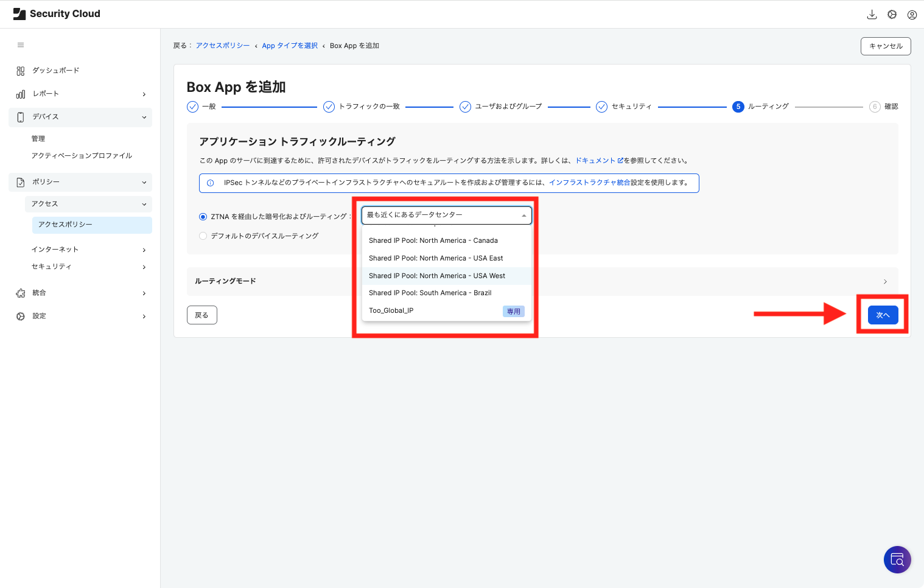Screen dimensions: 924x588
Task: Click the 戻る button
Action: (x=202, y=315)
